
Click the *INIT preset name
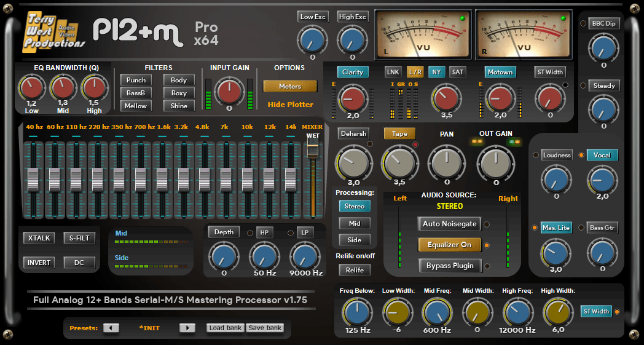tap(149, 328)
